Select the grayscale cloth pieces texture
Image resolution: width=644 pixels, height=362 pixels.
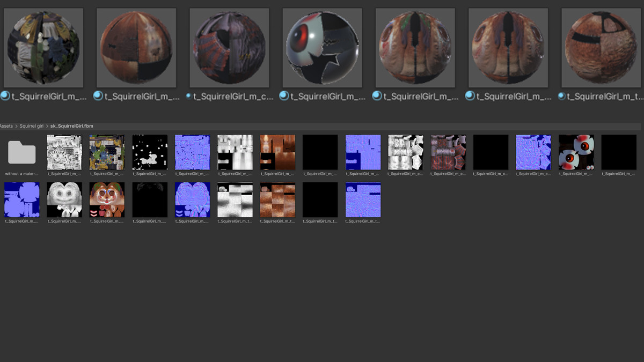tap(406, 152)
